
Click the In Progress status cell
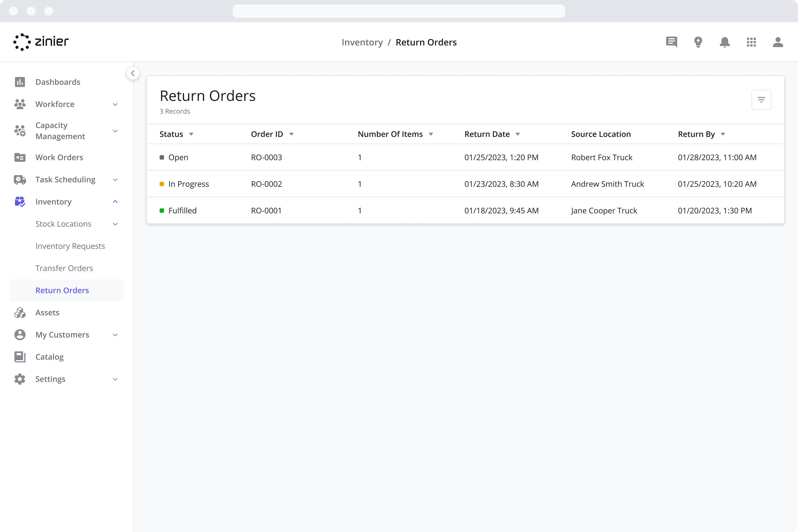click(184, 184)
